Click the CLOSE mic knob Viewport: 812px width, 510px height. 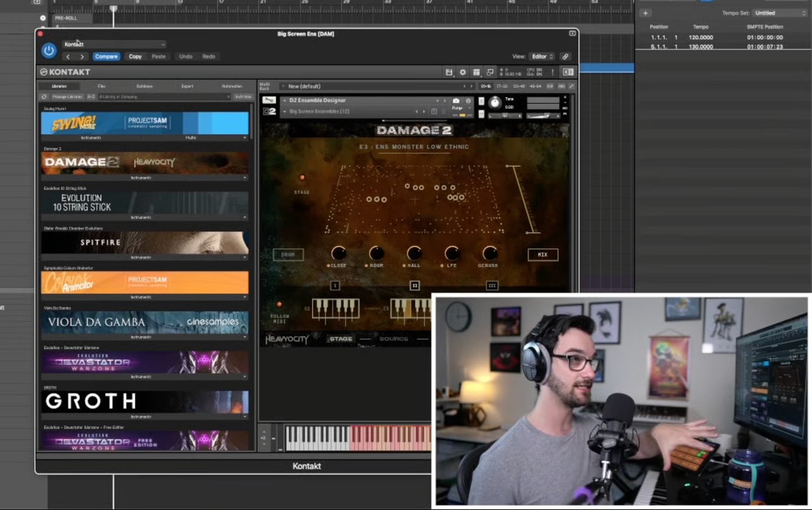339,253
